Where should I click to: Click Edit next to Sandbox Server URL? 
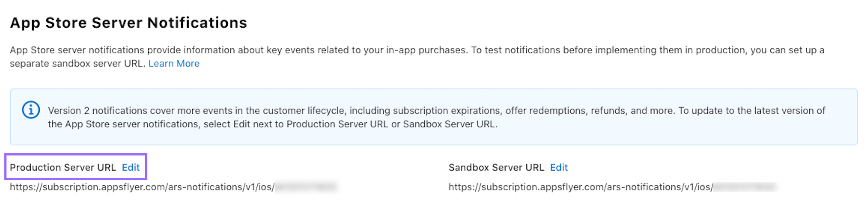(x=559, y=168)
